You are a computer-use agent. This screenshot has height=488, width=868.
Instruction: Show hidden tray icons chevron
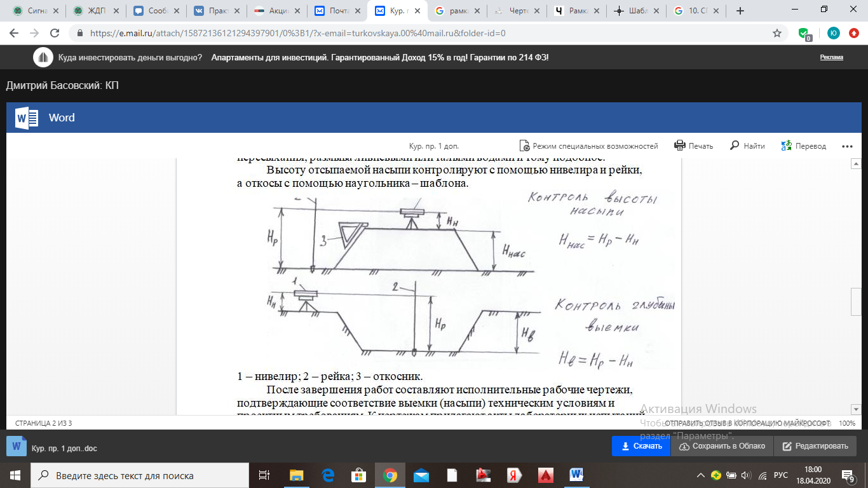(x=701, y=475)
